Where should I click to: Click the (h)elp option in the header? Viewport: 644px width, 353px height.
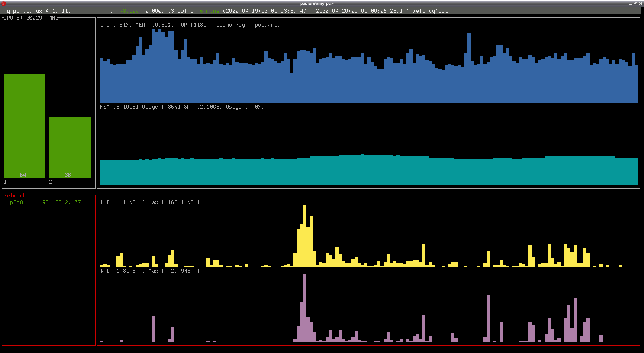[x=416, y=11]
